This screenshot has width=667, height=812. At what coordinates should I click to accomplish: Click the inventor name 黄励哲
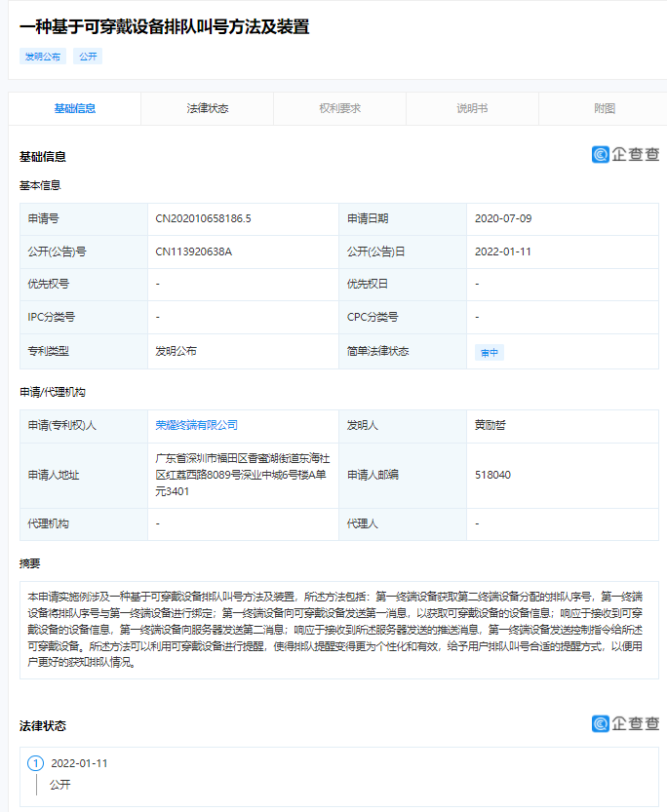490,425
